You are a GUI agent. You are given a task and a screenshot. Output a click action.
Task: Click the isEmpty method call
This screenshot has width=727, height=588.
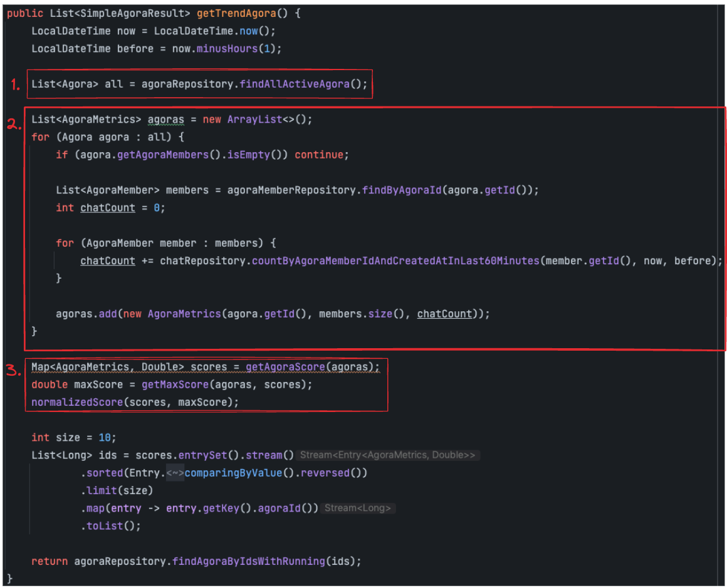[254, 155]
